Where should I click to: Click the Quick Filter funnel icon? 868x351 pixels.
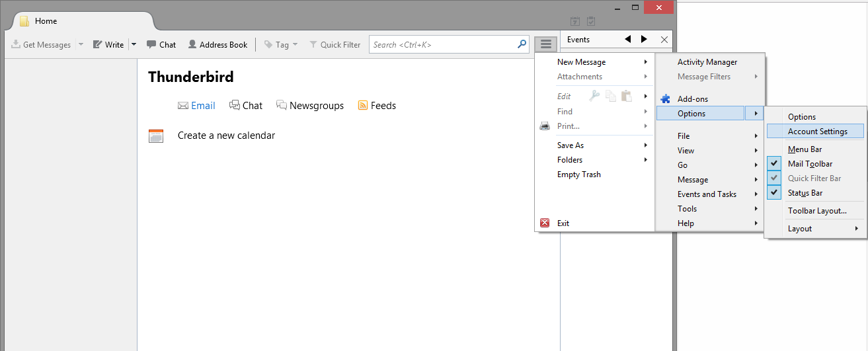tap(313, 44)
